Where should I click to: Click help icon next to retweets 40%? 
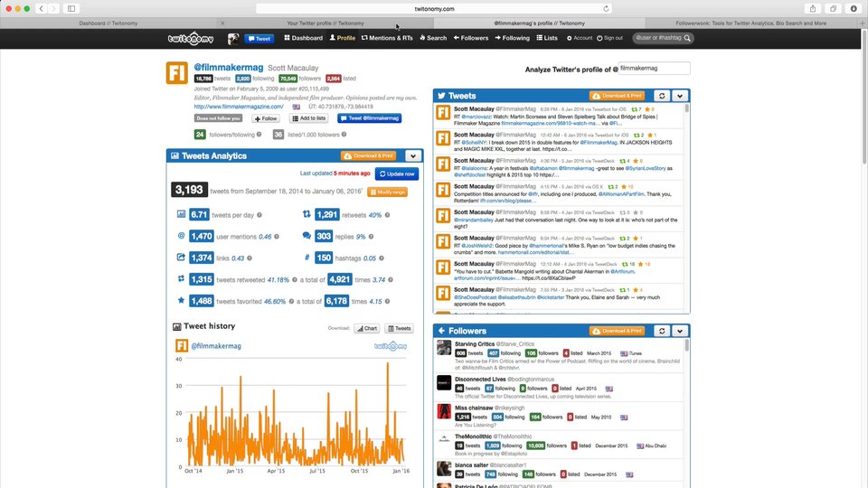pos(388,215)
